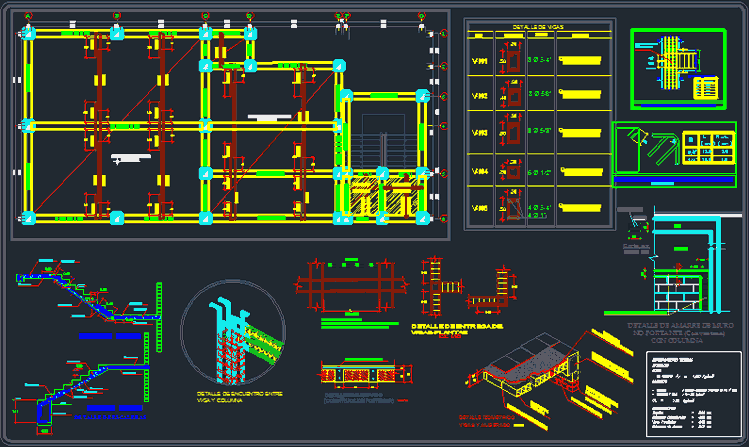Select the V-101 beam label
Screen dimensions: 749x447
[480, 63]
